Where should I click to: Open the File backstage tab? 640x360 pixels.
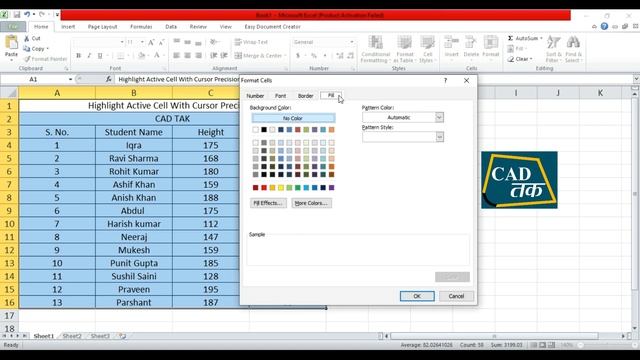click(x=13, y=27)
